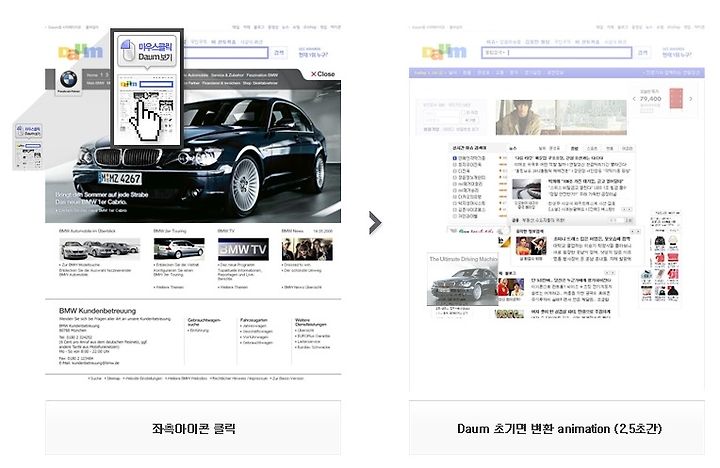Click the Zur Basis Version footer link
Screen dimensions: 720x468
coord(287,378)
